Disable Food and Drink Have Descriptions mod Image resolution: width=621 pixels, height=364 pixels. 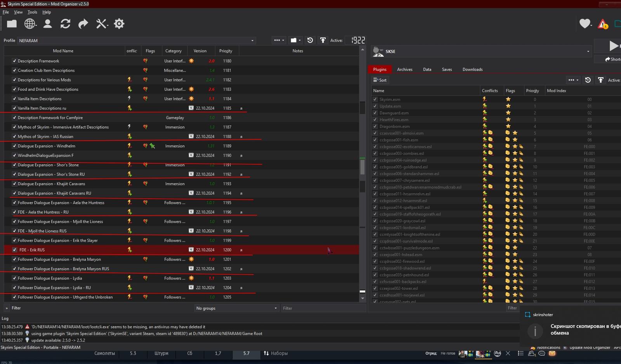14,89
